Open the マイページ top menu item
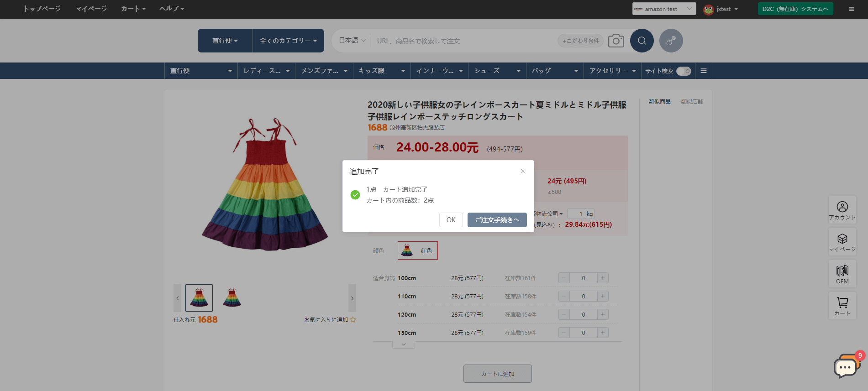The width and height of the screenshot is (868, 391). pos(91,9)
